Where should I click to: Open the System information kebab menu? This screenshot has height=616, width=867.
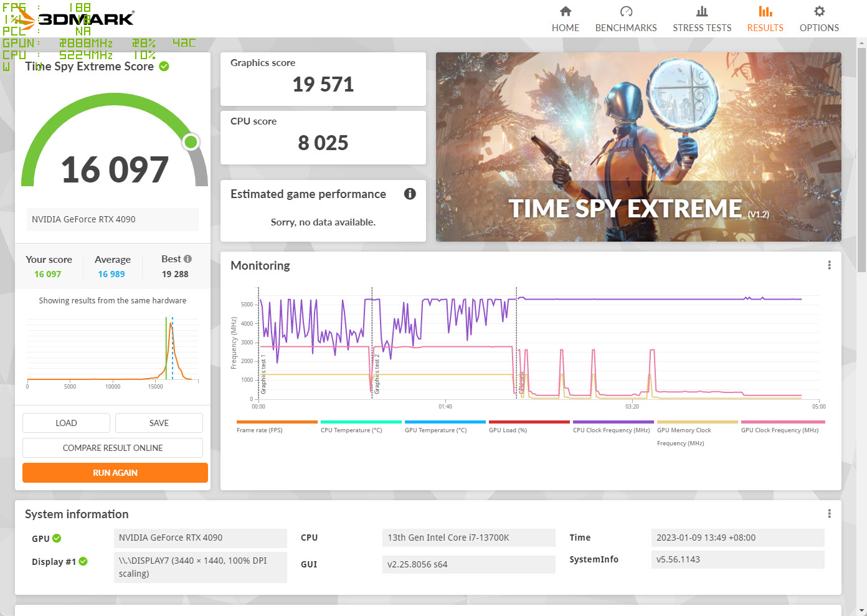(x=829, y=513)
